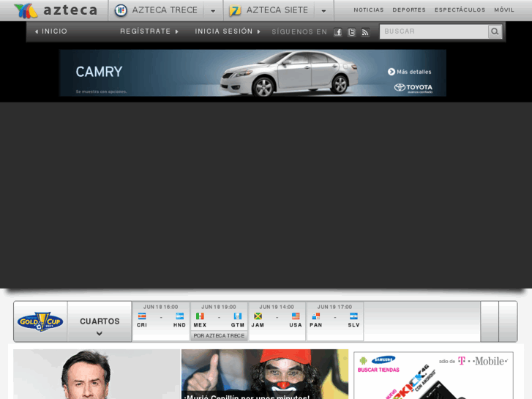
Task: Click the Azteca Trece channel logo icon
Action: click(x=121, y=10)
